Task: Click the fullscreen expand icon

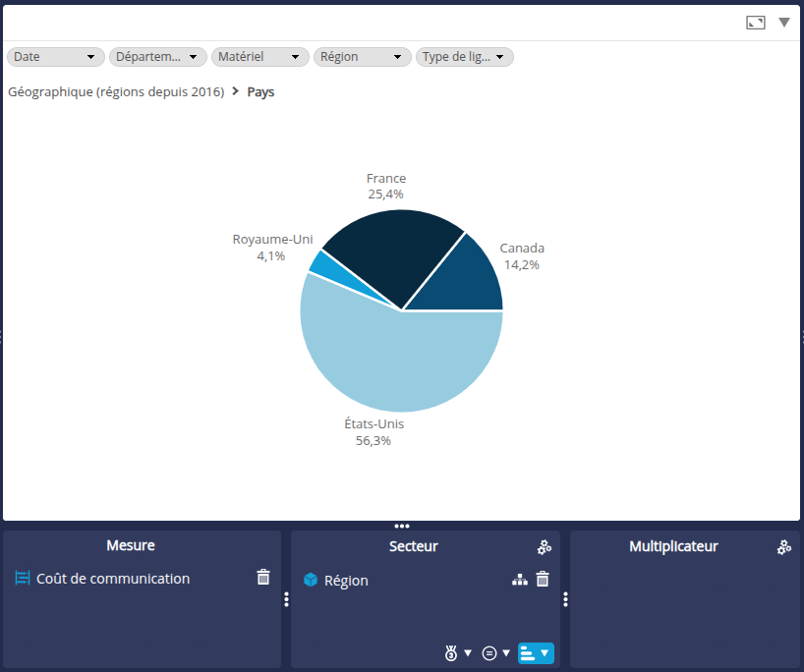Action: 755,23
